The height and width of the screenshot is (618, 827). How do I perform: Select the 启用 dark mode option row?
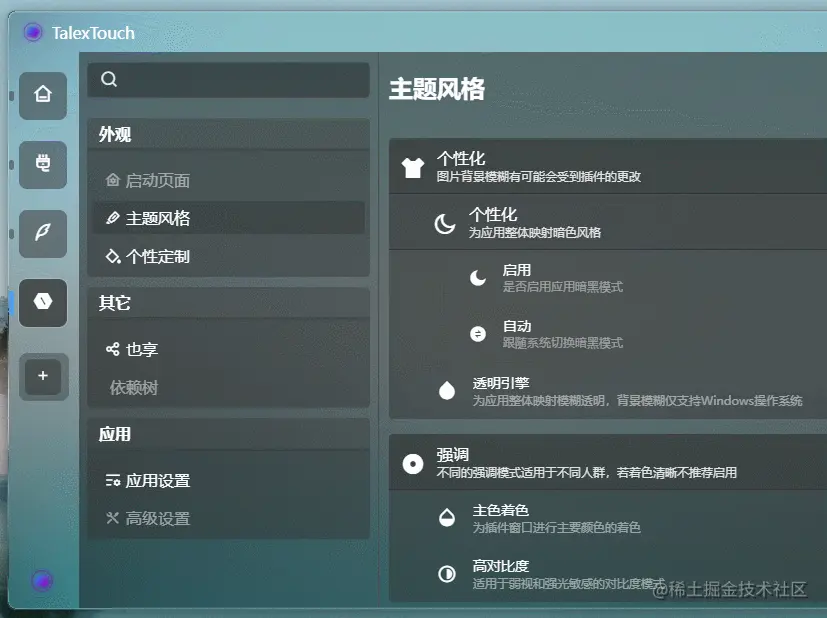pos(608,278)
